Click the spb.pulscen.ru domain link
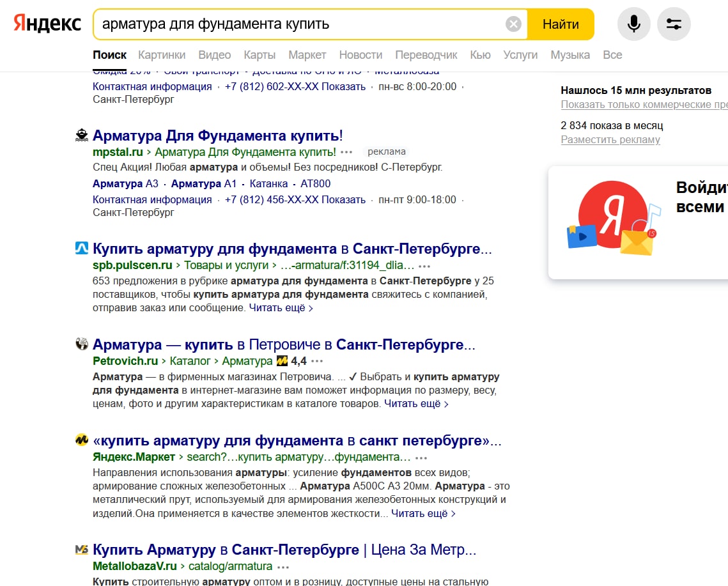 tap(132, 265)
